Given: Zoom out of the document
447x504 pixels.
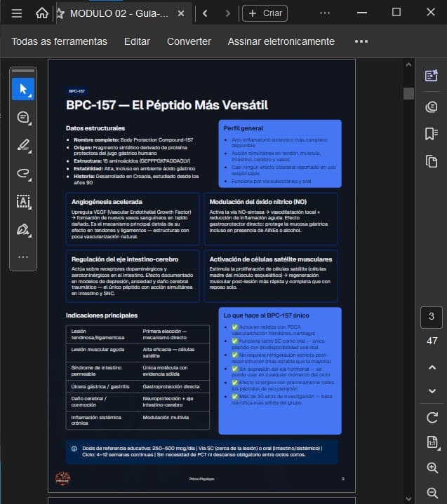Looking at the screenshot, I should click(432, 493).
